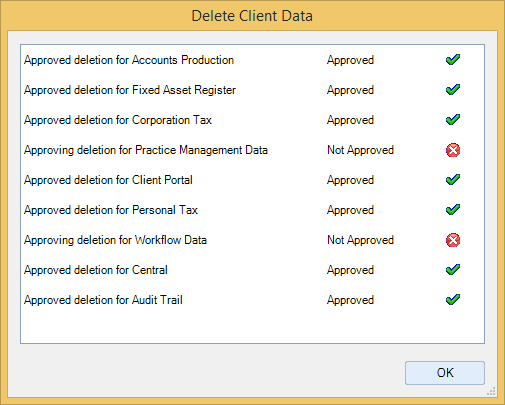Viewport: 505px width, 405px height.
Task: Select 'Approved deletion for Fixed Asset Register' text
Action: 130,90
